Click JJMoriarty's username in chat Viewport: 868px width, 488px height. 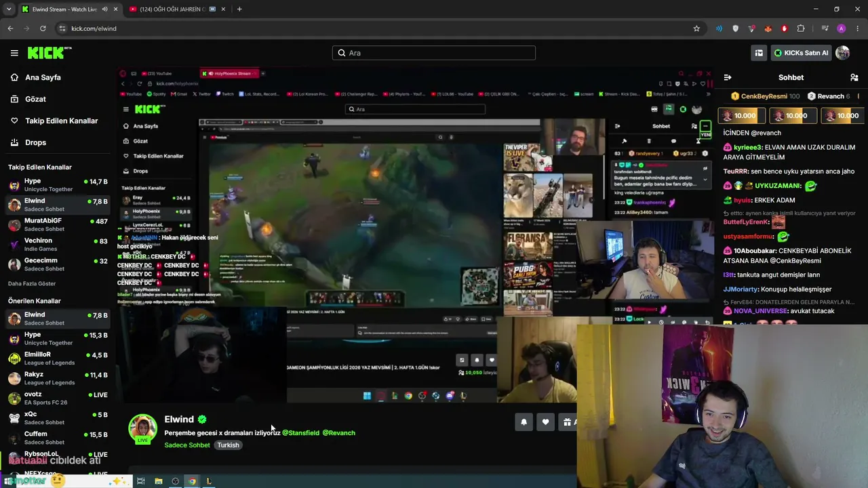741,289
